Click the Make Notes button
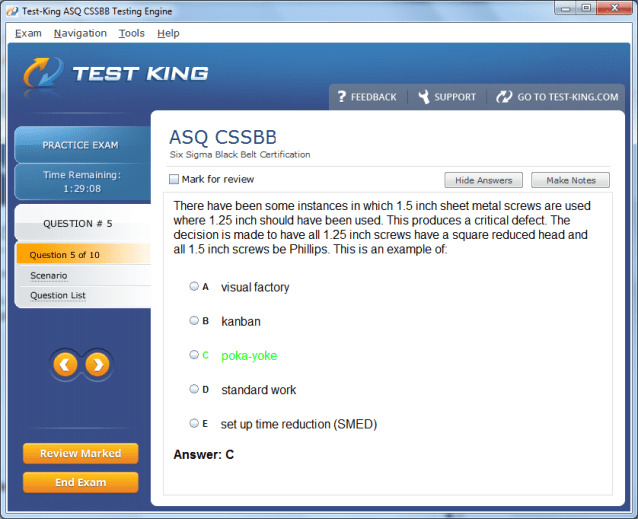Image resolution: width=638 pixels, height=519 pixels. tap(570, 180)
